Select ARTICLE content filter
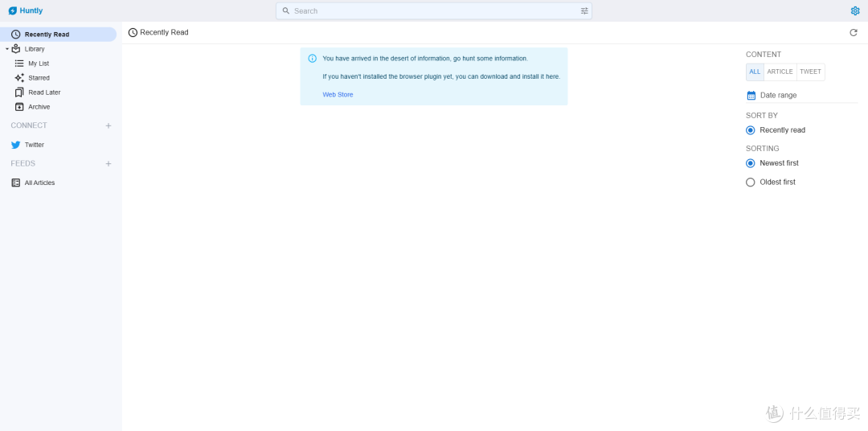868x431 pixels. point(780,72)
